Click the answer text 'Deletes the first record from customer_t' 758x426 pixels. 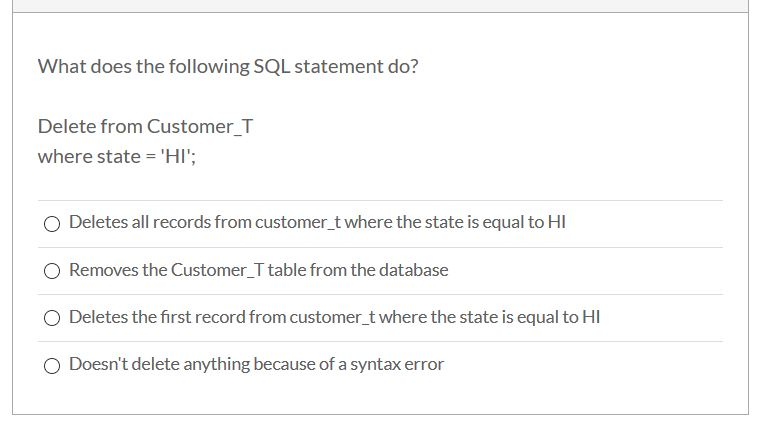222,317
